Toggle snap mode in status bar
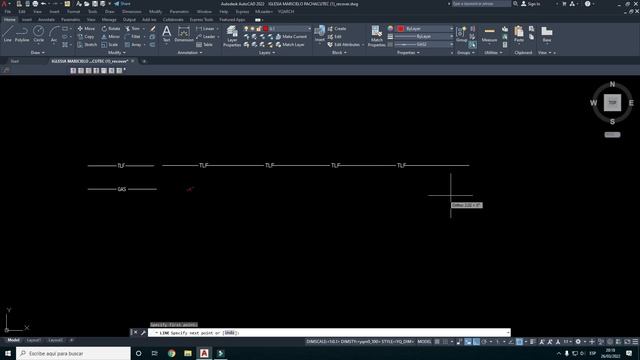The height and width of the screenshot is (360, 640). [445, 342]
